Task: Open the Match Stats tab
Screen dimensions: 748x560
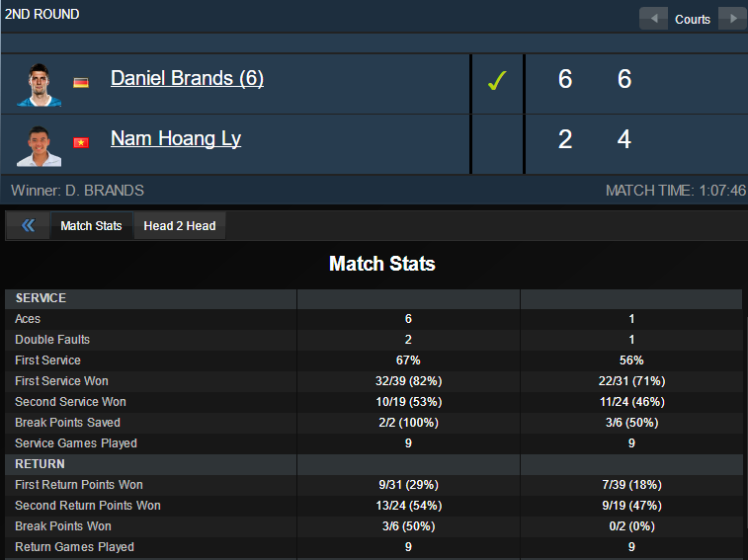Action: click(91, 226)
